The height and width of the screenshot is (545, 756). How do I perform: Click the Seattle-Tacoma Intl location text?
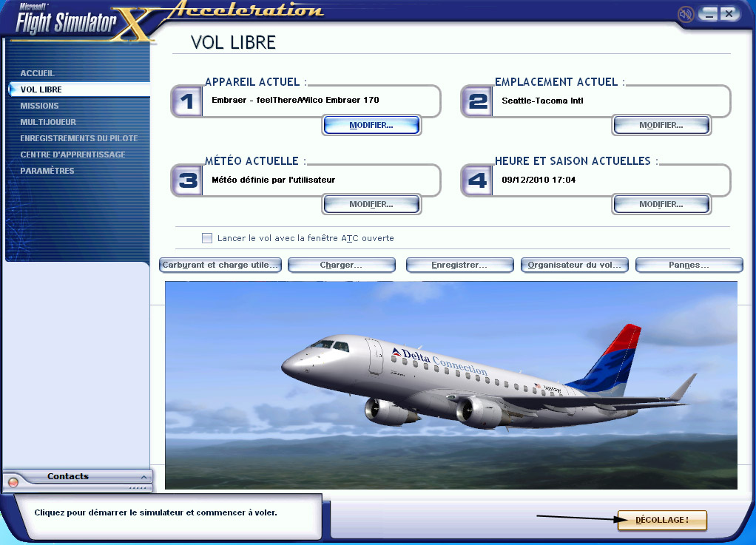(542, 101)
